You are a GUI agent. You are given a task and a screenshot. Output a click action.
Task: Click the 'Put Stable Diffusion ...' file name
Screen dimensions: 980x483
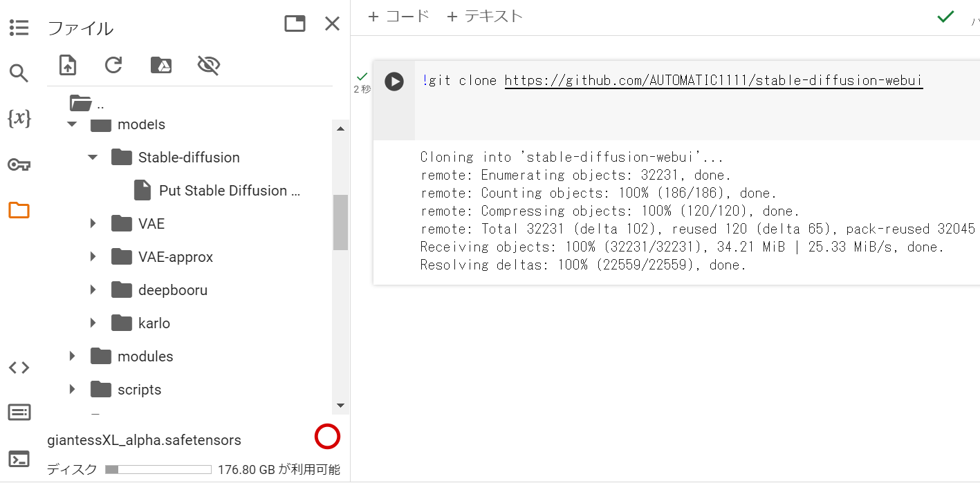click(x=230, y=191)
